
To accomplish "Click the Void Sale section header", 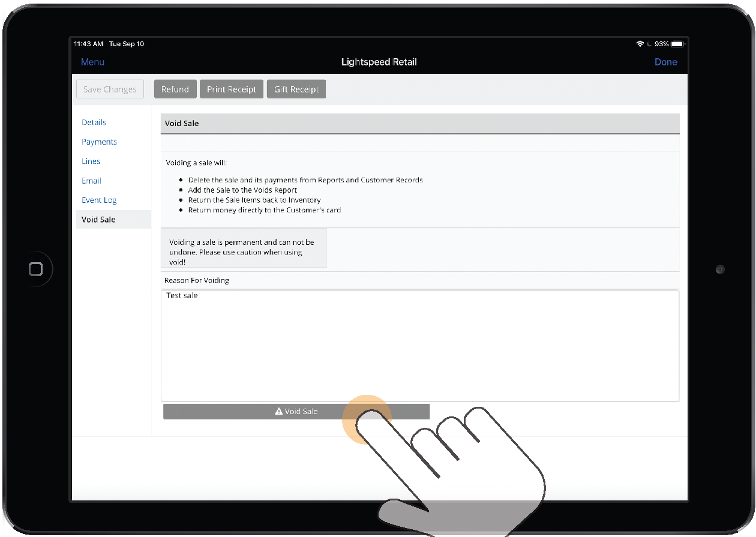I will [420, 124].
